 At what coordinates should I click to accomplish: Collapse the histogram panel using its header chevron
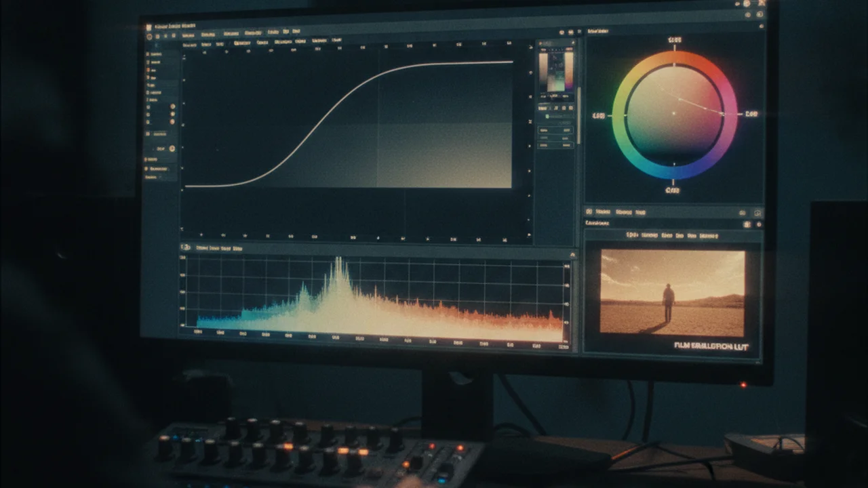click(573, 255)
